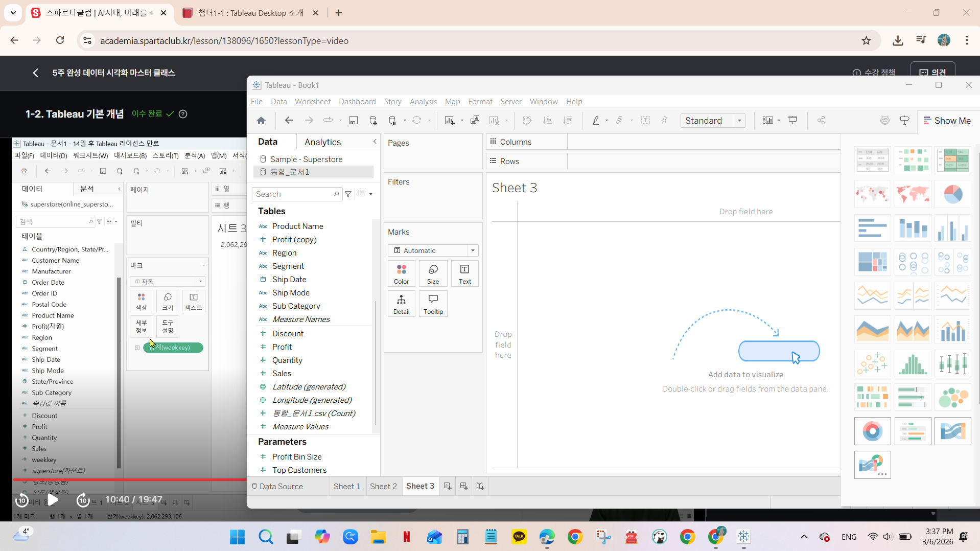This screenshot has width=980, height=551.
Task: Click the filter icon beside the Search box
Action: tap(348, 194)
